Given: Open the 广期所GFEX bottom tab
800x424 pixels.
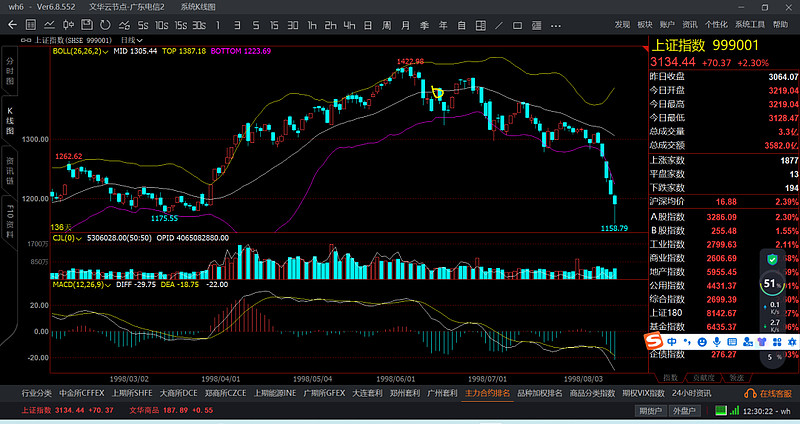Looking at the screenshot, I should [x=324, y=393].
